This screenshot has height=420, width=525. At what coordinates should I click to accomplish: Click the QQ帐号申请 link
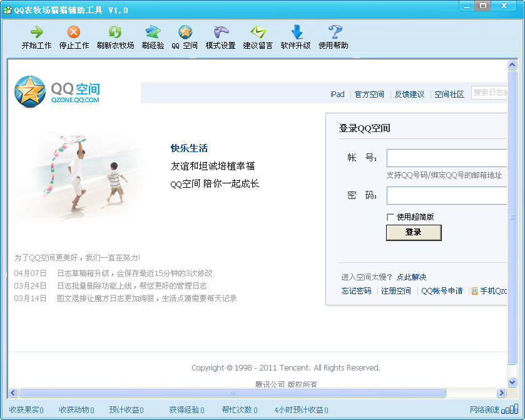(x=442, y=290)
